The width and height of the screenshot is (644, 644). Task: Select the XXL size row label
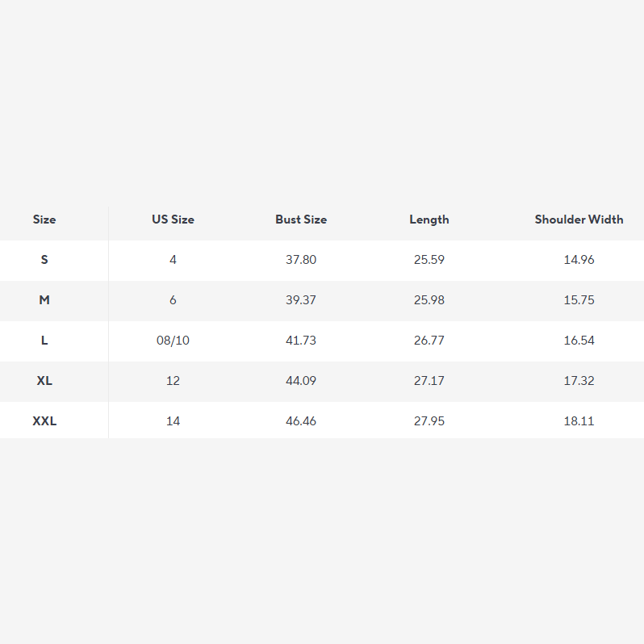44,421
